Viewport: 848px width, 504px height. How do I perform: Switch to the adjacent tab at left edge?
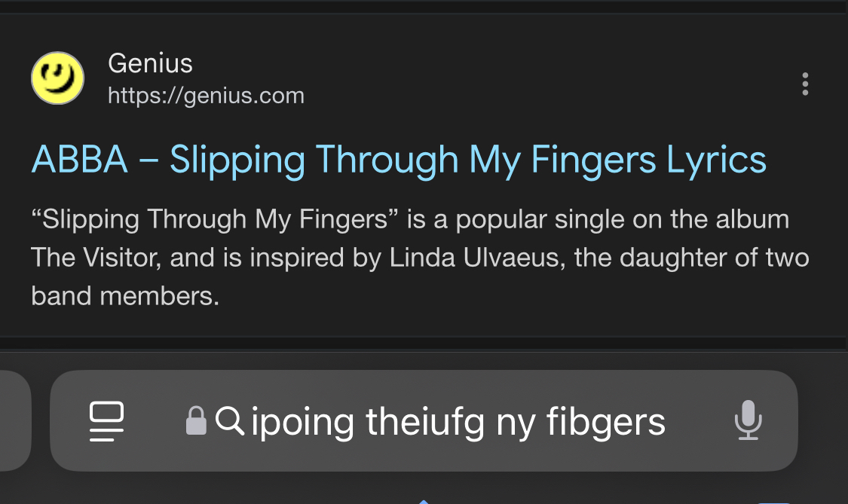(14, 421)
